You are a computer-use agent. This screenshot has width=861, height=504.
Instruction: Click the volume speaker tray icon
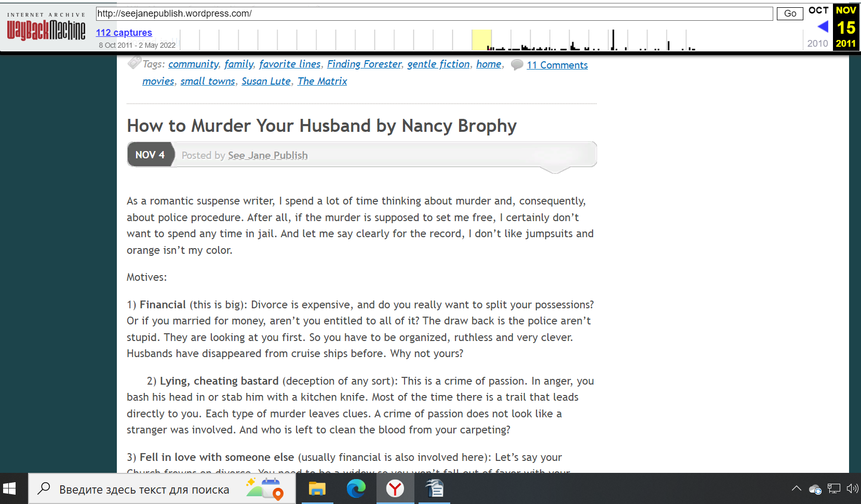pyautogui.click(x=852, y=488)
